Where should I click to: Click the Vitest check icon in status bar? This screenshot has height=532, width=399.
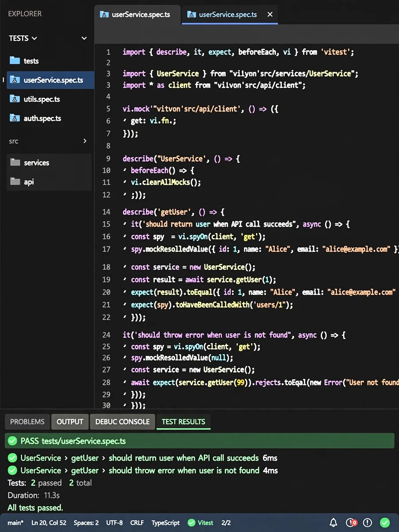pos(191,523)
